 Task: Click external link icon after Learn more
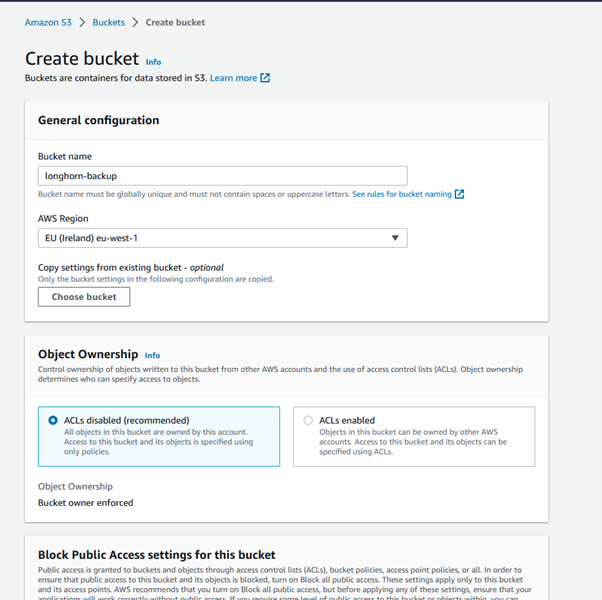coord(265,78)
